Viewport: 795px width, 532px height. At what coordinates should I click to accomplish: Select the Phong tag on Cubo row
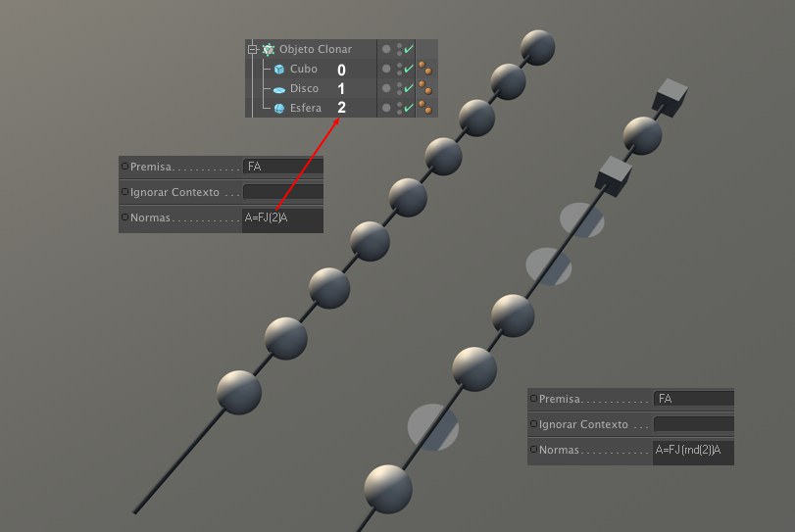[425, 70]
